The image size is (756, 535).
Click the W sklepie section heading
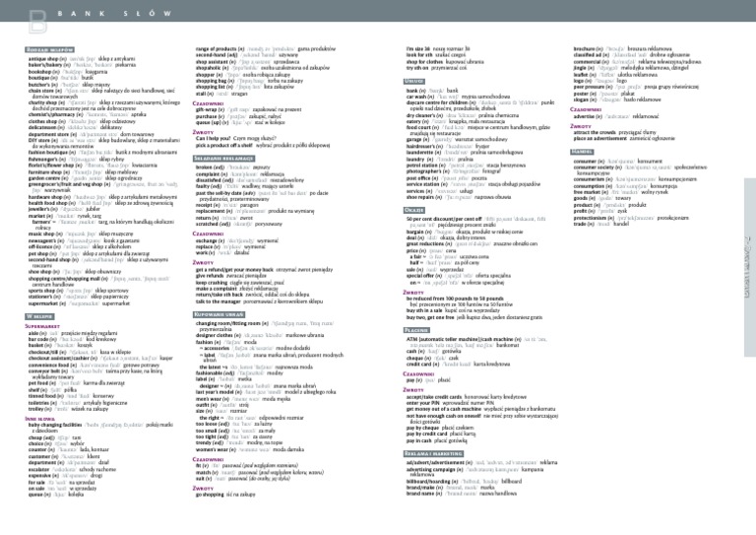(39, 316)
